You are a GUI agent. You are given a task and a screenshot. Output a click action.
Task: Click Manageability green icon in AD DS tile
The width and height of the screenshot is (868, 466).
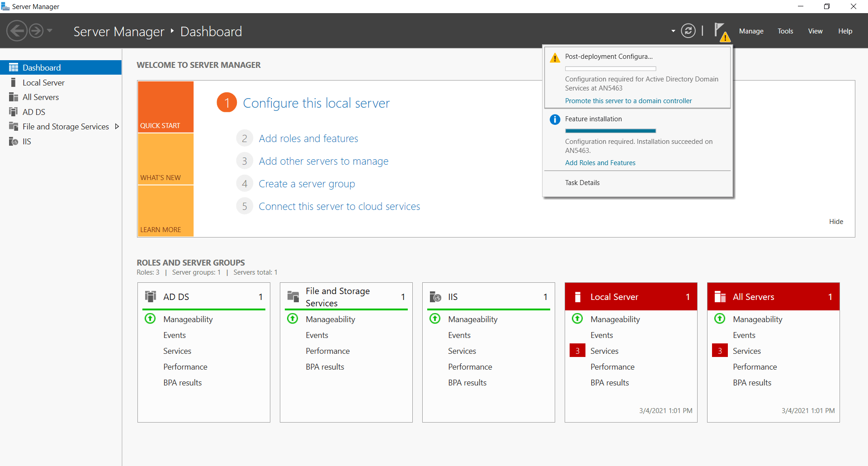point(150,319)
